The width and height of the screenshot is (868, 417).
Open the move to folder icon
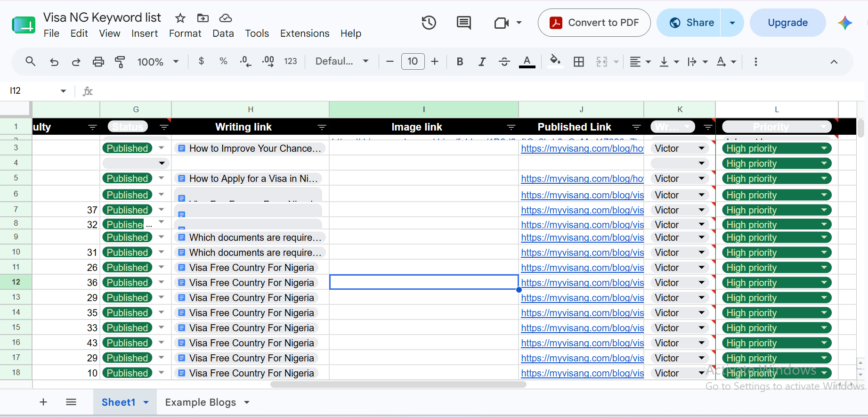(203, 18)
